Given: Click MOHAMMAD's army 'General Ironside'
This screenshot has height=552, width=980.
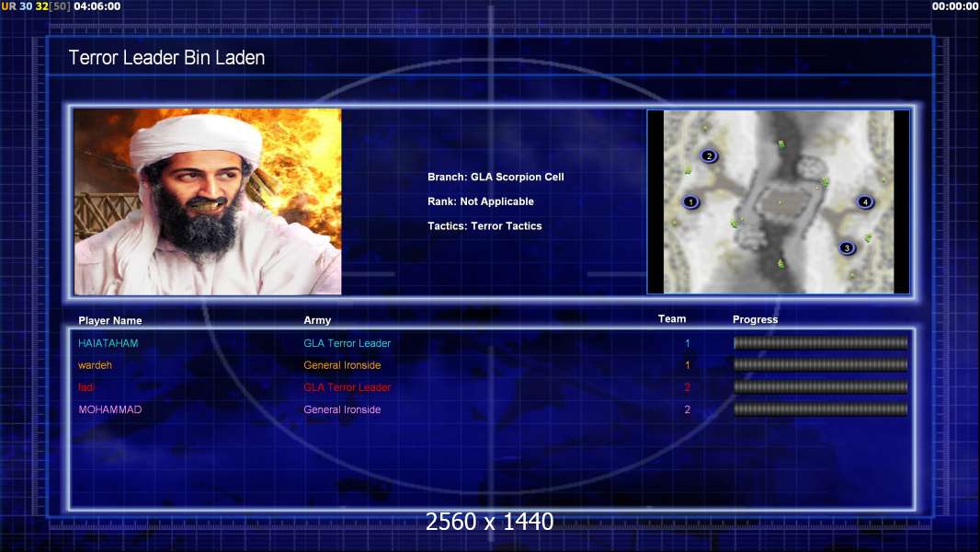Looking at the screenshot, I should tap(342, 409).
